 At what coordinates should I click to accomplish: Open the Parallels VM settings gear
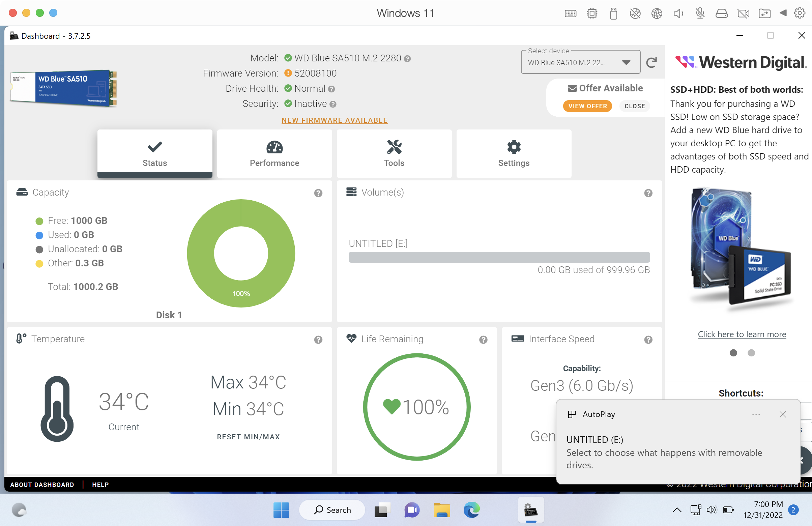pos(800,13)
